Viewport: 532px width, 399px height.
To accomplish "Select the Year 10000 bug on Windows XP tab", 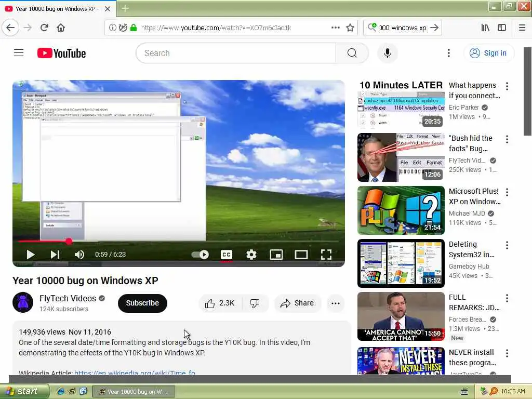I will (58, 9).
